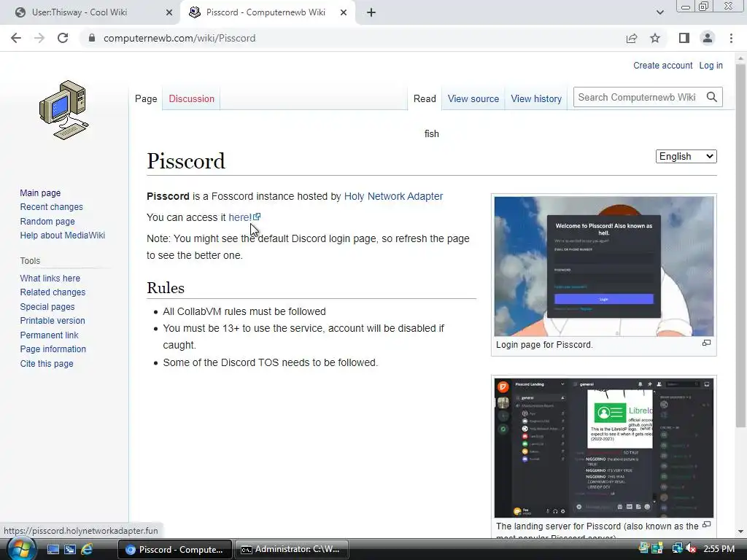Toggle the browser side panel
The width and height of the screenshot is (747, 560).
point(684,38)
